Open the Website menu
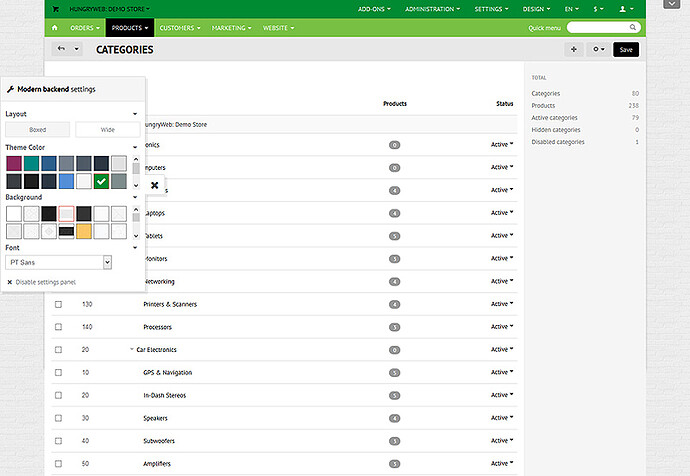The image size is (690, 476). pyautogui.click(x=278, y=28)
